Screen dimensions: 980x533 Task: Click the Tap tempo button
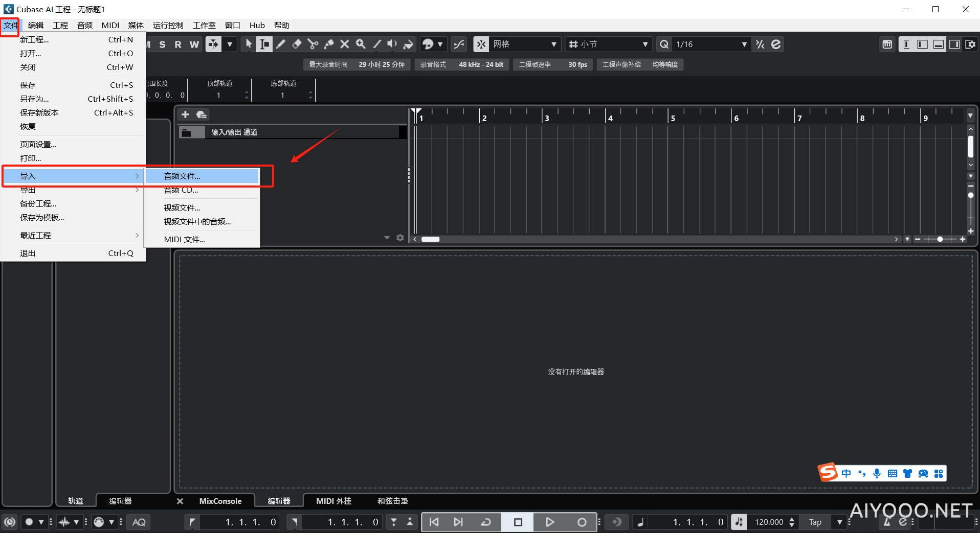pos(815,522)
